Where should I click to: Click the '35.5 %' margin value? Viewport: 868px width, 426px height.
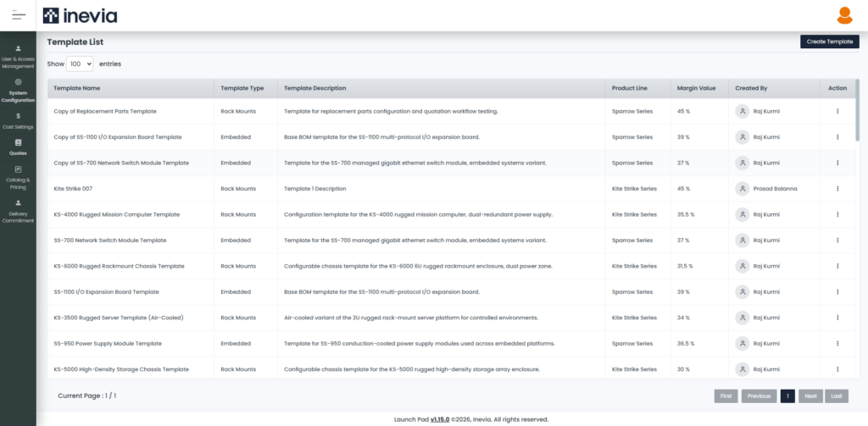click(x=685, y=214)
